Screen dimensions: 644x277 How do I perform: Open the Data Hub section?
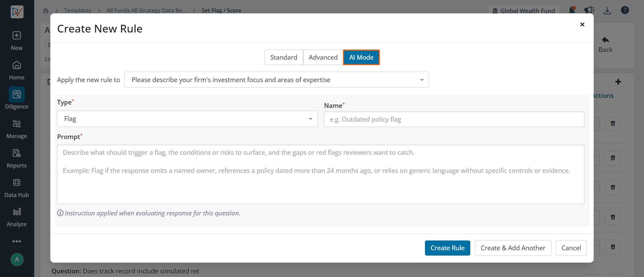[x=17, y=188]
